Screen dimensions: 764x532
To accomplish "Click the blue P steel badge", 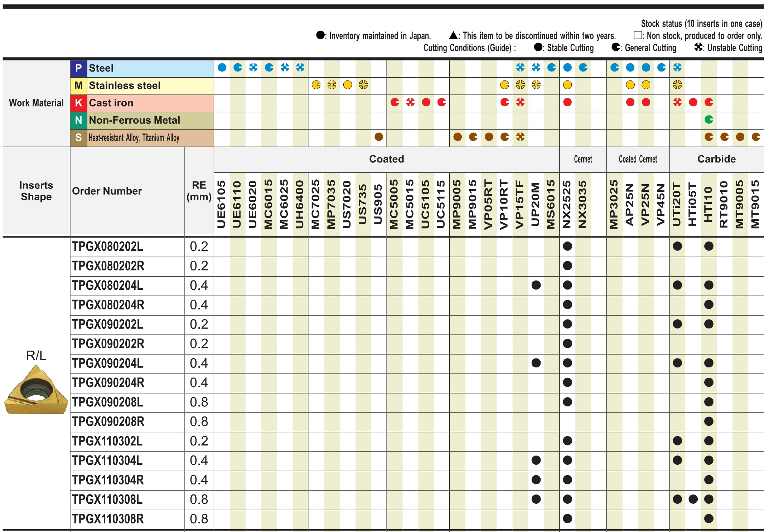I will pos(78,68).
